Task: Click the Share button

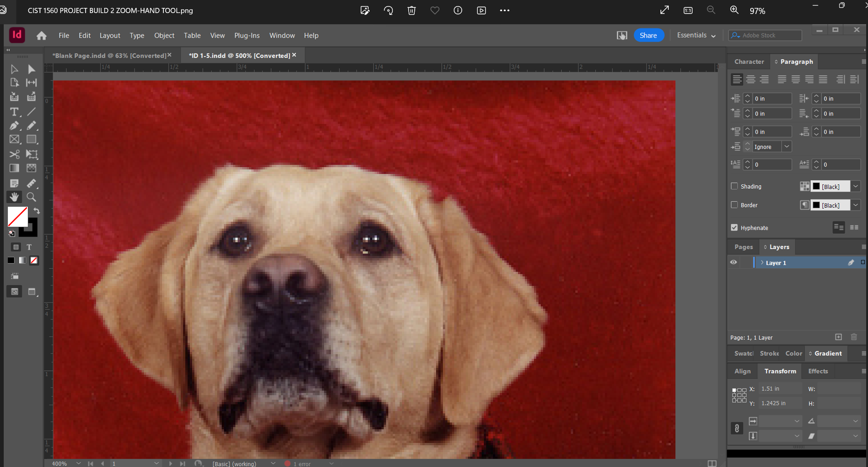Action: click(x=648, y=35)
